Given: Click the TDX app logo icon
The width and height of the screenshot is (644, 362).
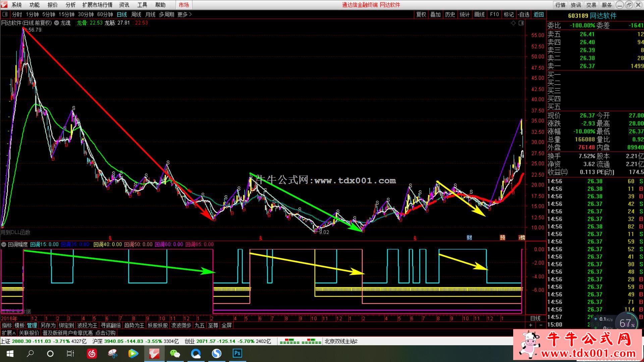Looking at the screenshot, I should (4, 5).
